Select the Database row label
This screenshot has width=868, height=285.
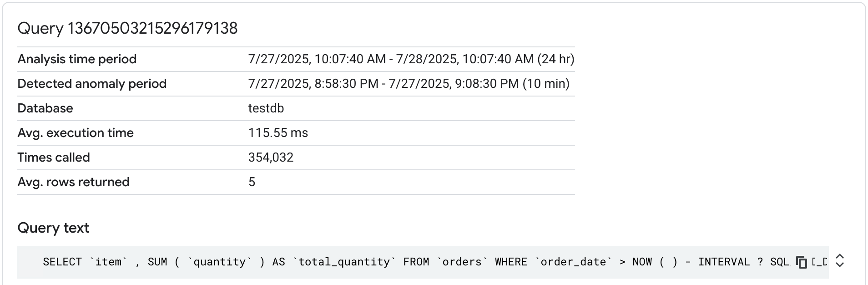[x=45, y=108]
